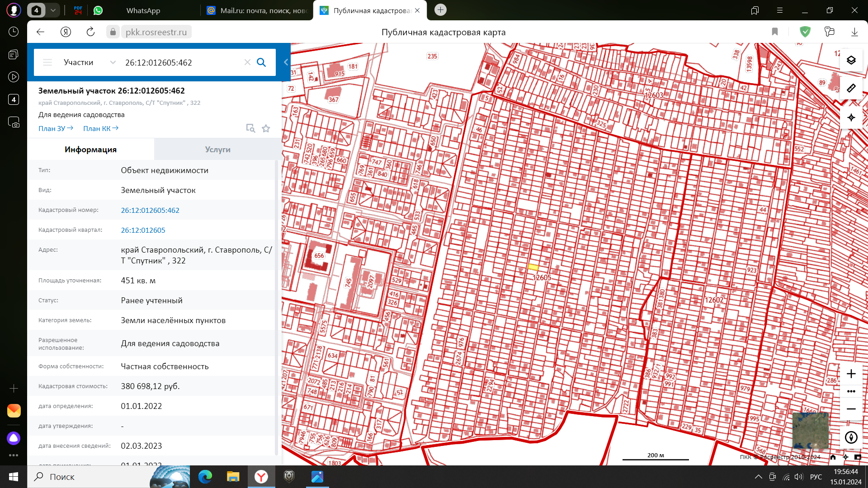The image size is (868, 488).
Task: Clear the cadastral number search field
Action: [247, 62]
